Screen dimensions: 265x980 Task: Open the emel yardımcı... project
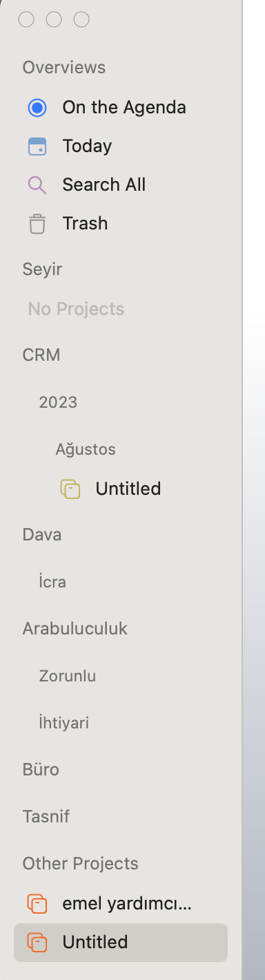(127, 903)
